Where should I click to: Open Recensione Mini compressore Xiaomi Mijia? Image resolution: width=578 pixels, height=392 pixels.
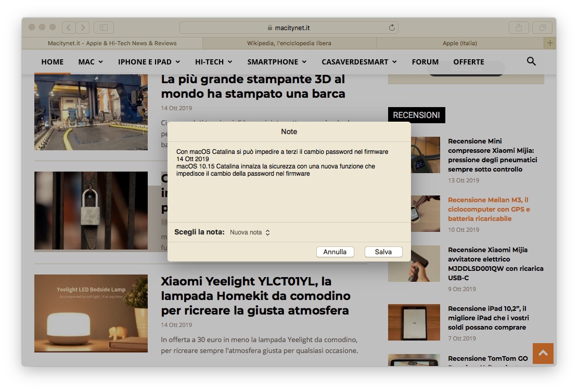(x=492, y=155)
